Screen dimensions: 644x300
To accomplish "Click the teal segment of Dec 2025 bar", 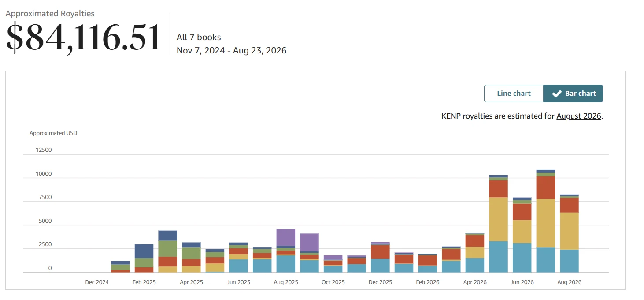I will point(380,266).
